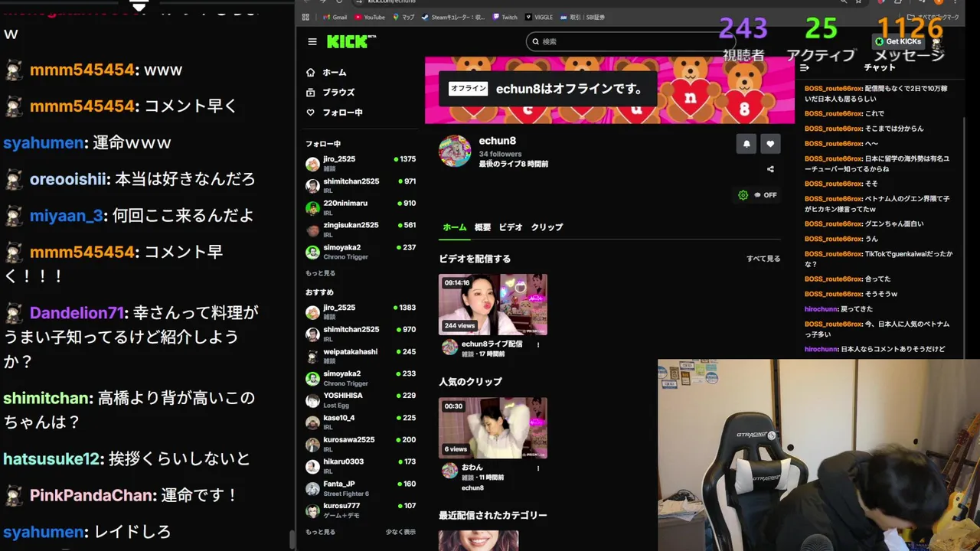Click the echun8 profile avatar

[455, 151]
